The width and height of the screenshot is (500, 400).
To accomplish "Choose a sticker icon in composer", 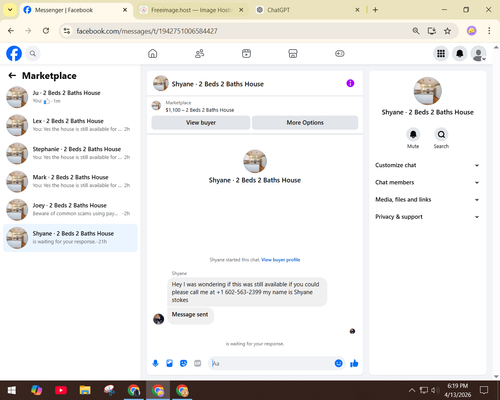I will 183,363.
